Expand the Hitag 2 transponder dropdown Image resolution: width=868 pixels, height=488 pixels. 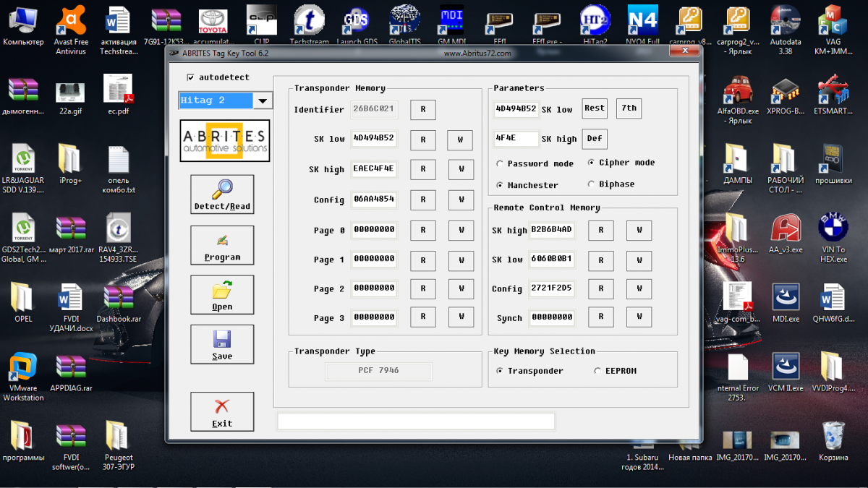262,101
